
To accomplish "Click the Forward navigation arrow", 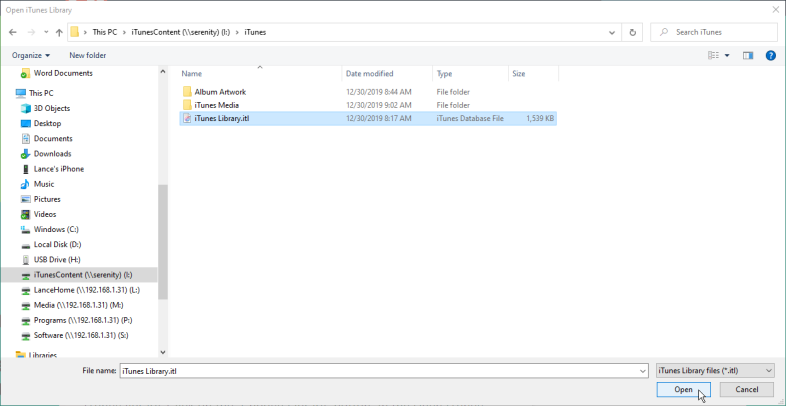I will 31,32.
